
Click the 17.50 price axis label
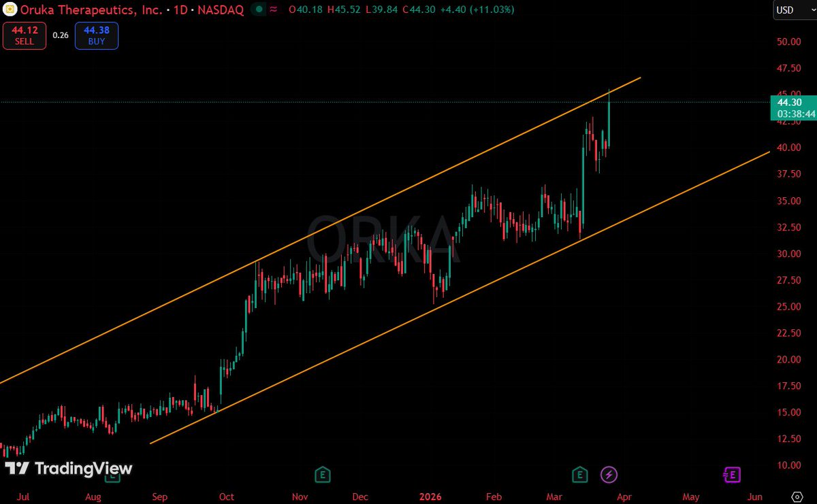click(788, 386)
